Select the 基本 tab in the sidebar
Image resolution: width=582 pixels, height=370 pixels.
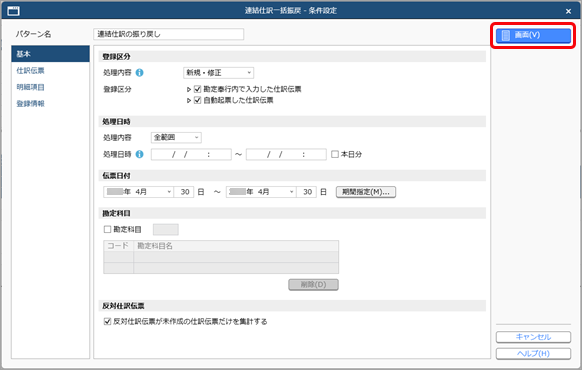50,54
